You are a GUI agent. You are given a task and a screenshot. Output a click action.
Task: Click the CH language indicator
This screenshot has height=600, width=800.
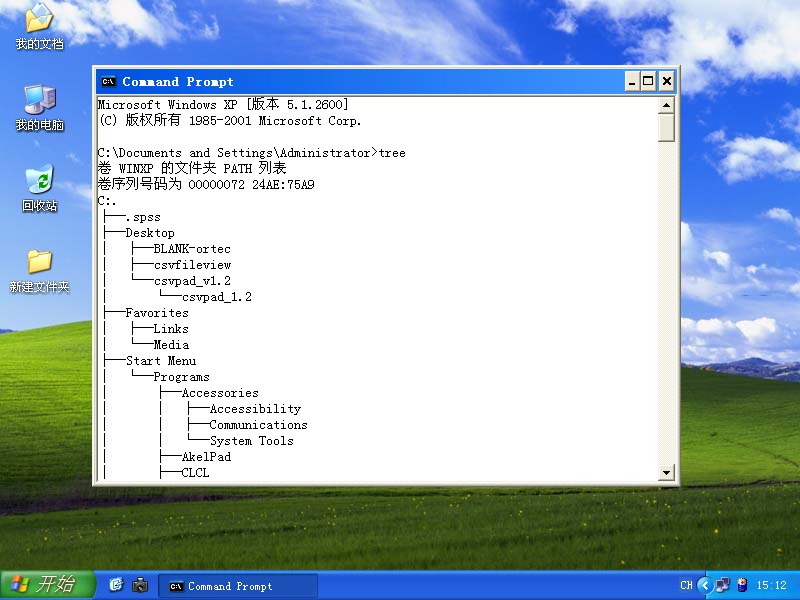pos(686,585)
